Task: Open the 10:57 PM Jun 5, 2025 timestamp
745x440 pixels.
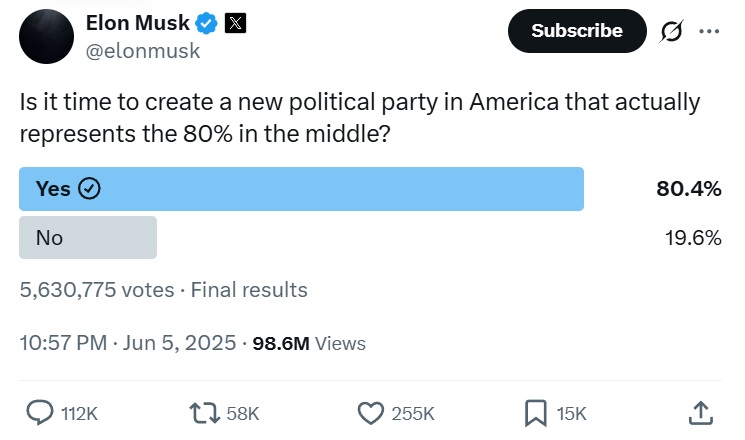Action: point(128,343)
